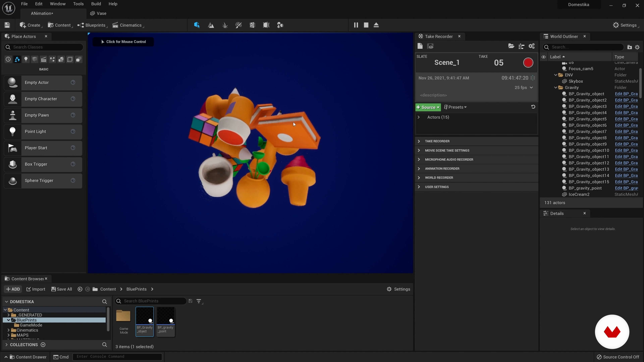Open the Build menu
644x362 pixels.
coord(96,4)
